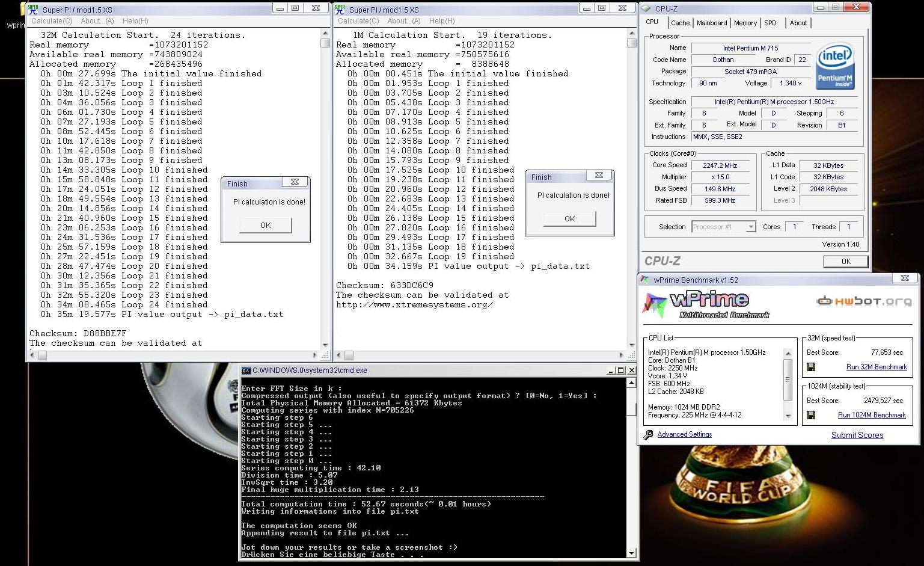The image size is (924, 566).
Task: Click the 32M checksum line D88BBE7F
Action: (x=78, y=333)
